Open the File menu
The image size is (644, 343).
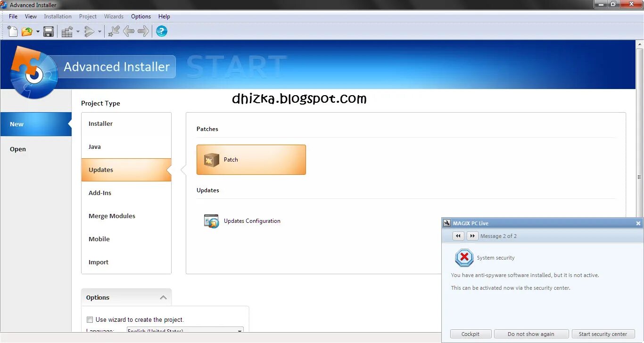click(x=13, y=16)
